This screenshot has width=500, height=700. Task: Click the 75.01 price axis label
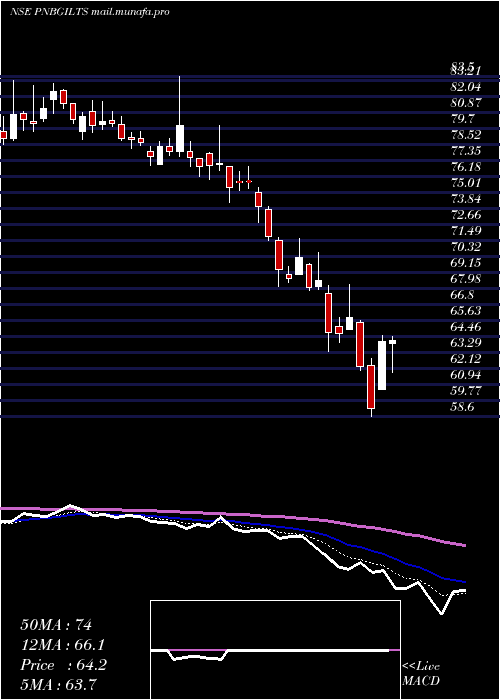(x=465, y=183)
